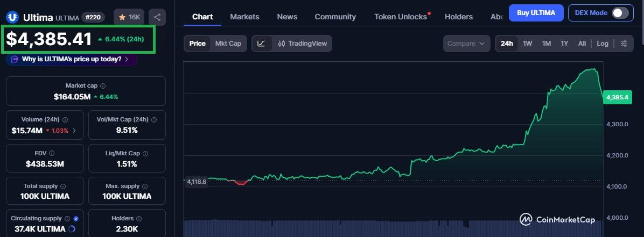Image resolution: width=644 pixels, height=237 pixels.
Task: Add Ultima to watchlist via star button
Action: (x=129, y=17)
